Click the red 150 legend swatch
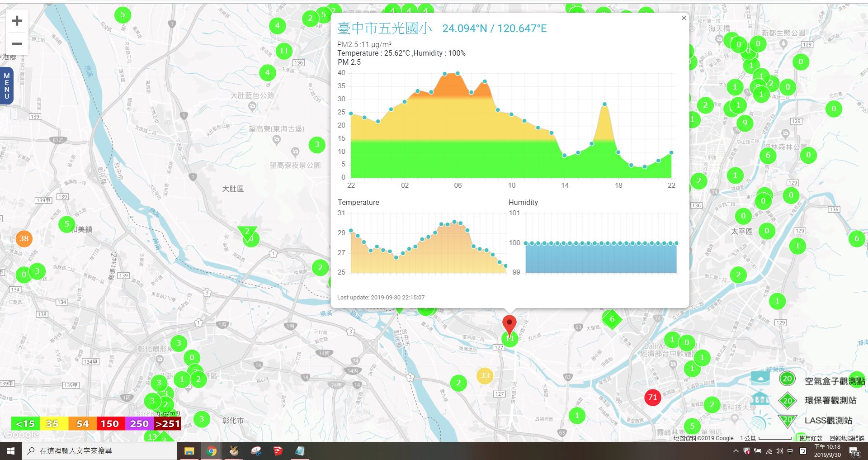The image size is (868, 460). coord(110,423)
